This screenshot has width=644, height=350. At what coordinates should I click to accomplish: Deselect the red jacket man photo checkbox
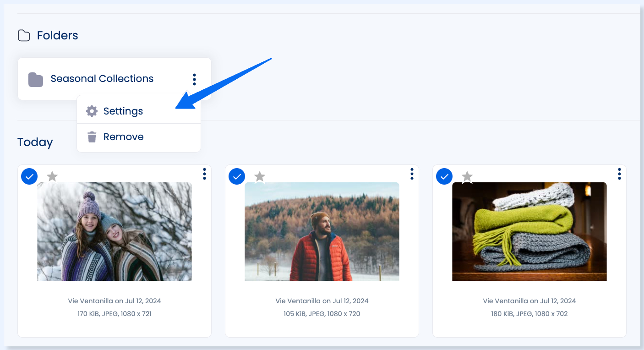point(237,176)
